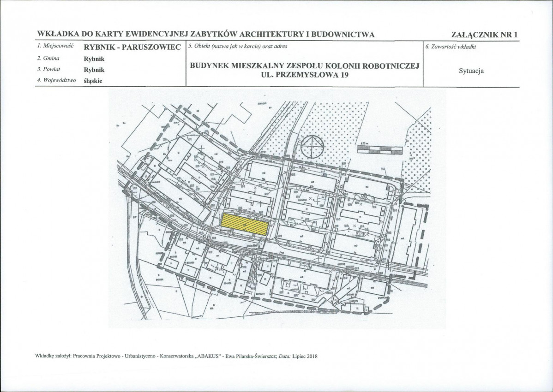Click the UL. PRZEMYSŁOWA 19 address text
553x392 pixels.
point(304,75)
